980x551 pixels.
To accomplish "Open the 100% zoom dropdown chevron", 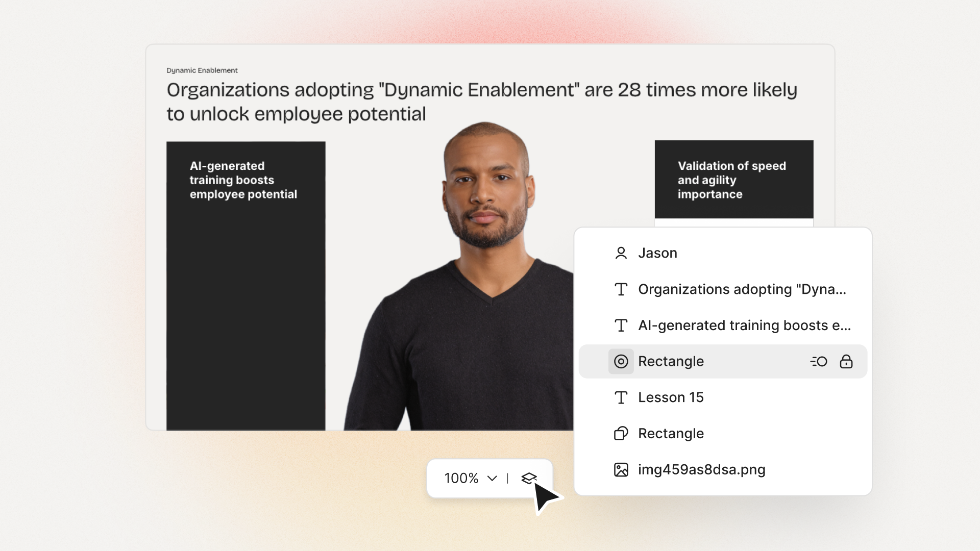I will pyautogui.click(x=492, y=479).
